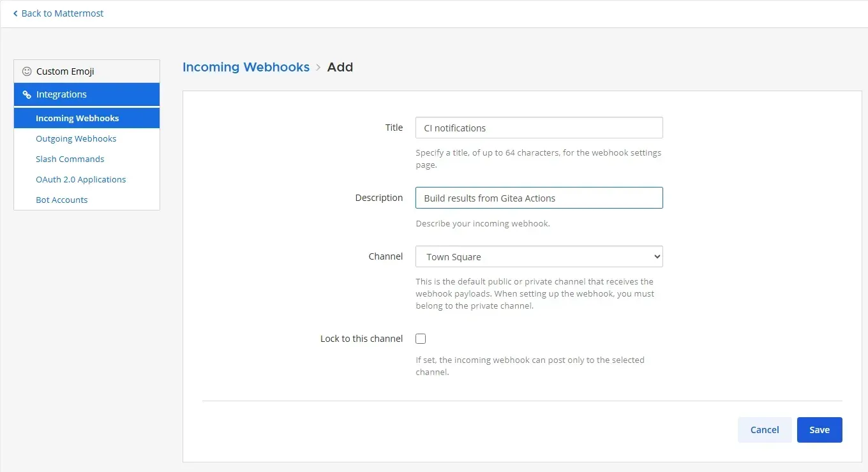Save the new incoming webhook
The image size is (868, 472).
[x=819, y=430]
